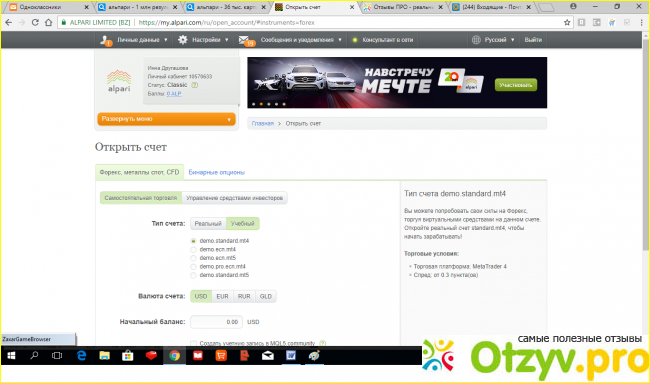
Task: Select Управление средствами инвесторов tab
Action: (234, 198)
